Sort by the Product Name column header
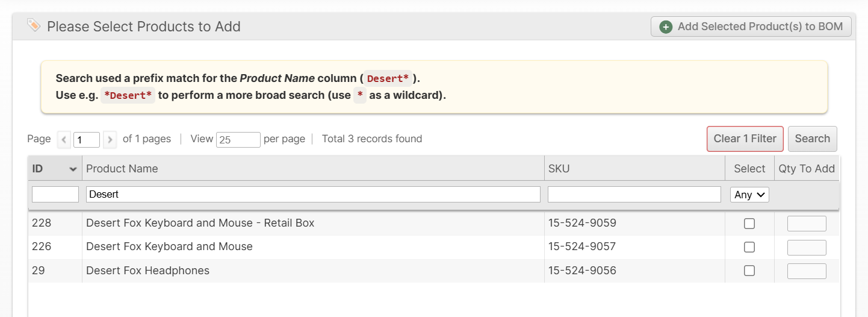 (122, 169)
